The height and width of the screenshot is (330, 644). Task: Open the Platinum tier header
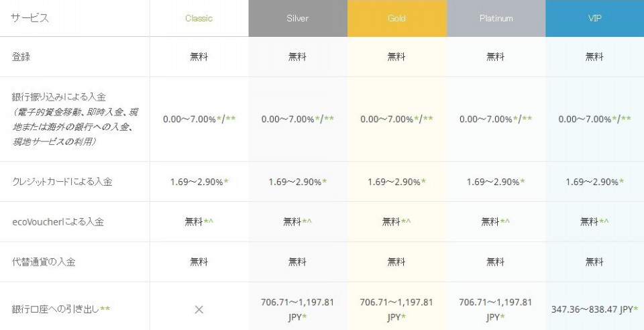496,19
